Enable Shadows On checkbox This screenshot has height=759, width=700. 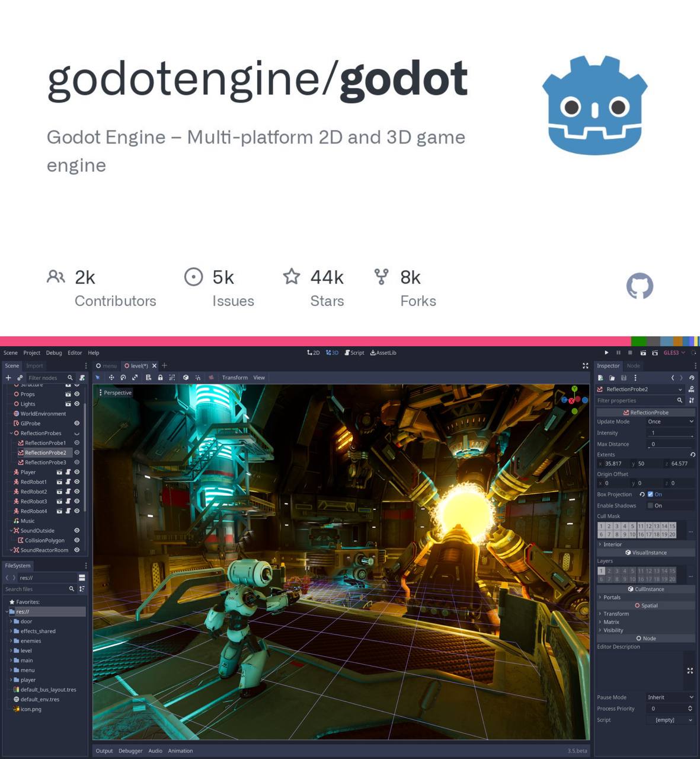tap(650, 505)
